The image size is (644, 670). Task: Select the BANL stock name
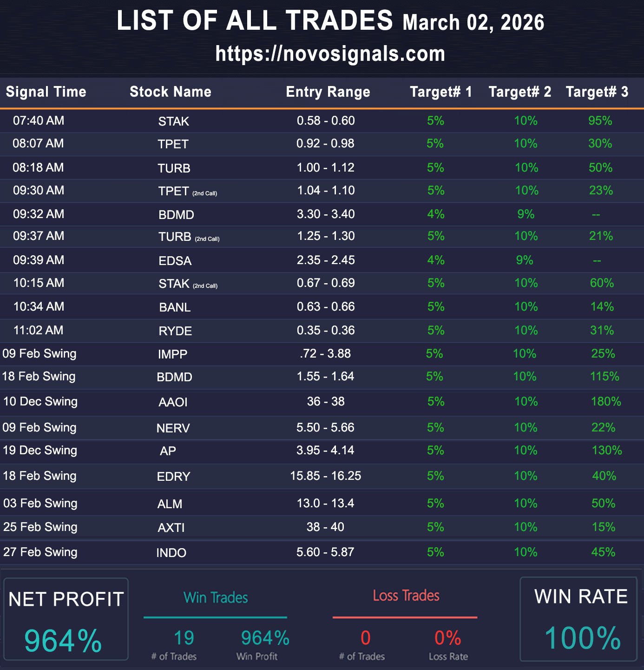click(175, 307)
